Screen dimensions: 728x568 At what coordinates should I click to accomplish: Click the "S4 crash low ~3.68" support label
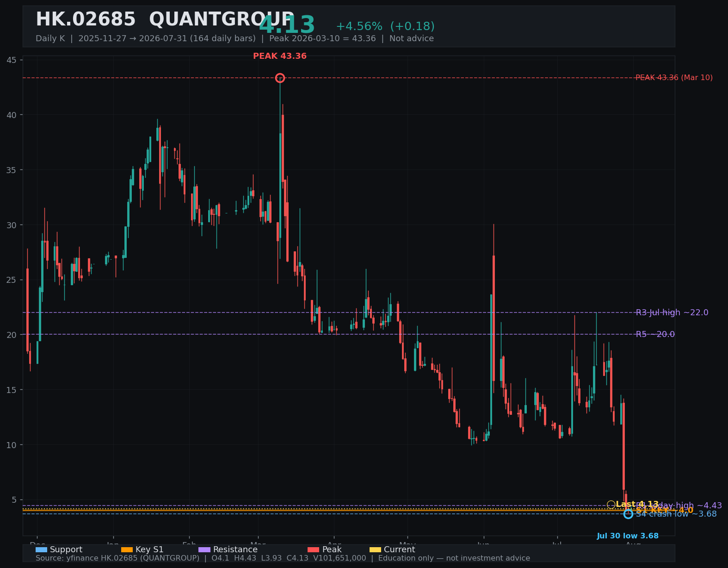pyautogui.click(x=676, y=514)
